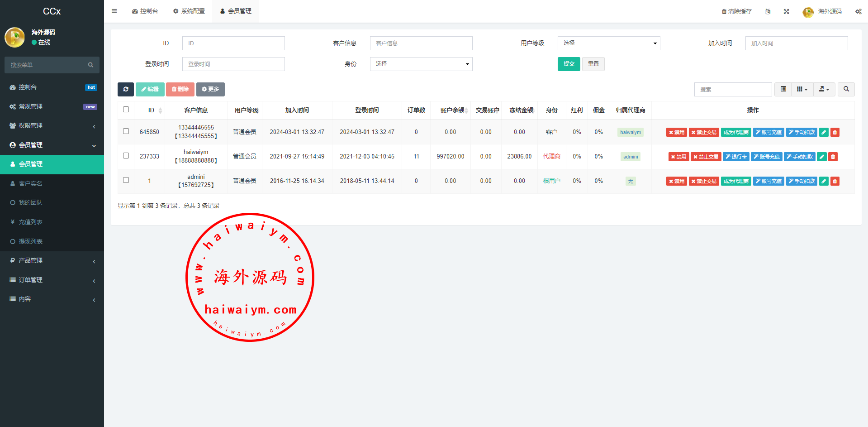
Task: Click the magnifier search icon beside table tools
Action: (846, 89)
